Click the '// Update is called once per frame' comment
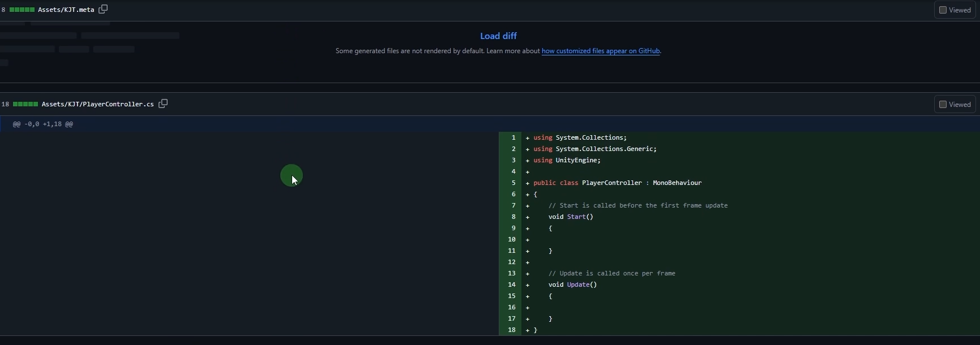The height and width of the screenshot is (345, 980). coord(612,273)
